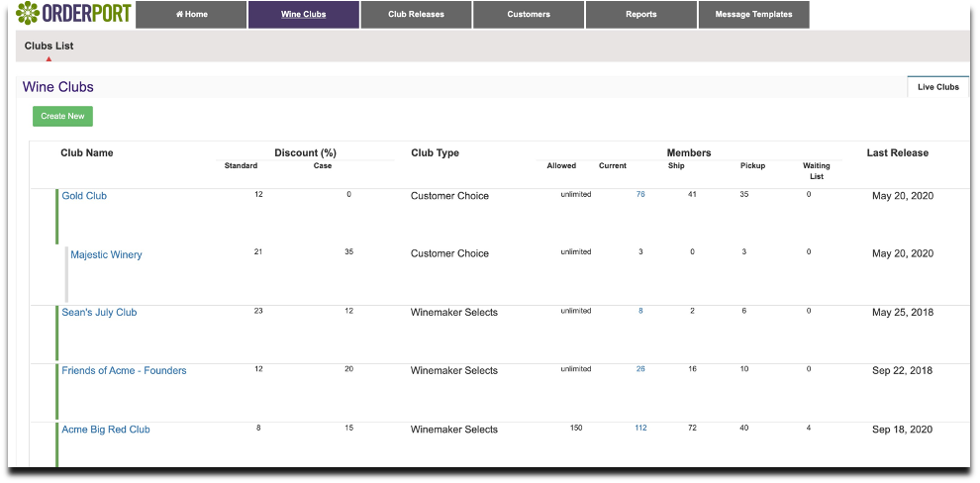
Task: Open the Acme Big Red Club link
Action: 106,430
